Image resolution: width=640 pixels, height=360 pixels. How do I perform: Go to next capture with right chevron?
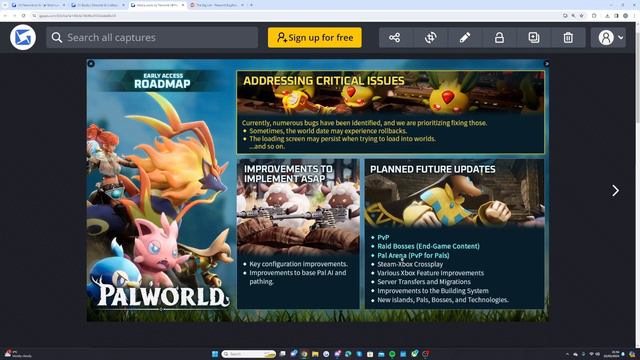pos(615,191)
